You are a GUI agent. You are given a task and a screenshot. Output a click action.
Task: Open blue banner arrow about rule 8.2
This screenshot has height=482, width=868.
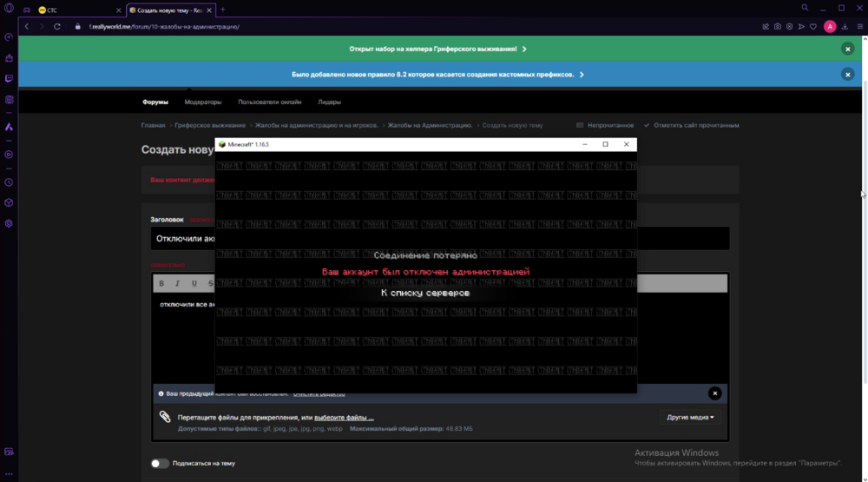click(582, 74)
